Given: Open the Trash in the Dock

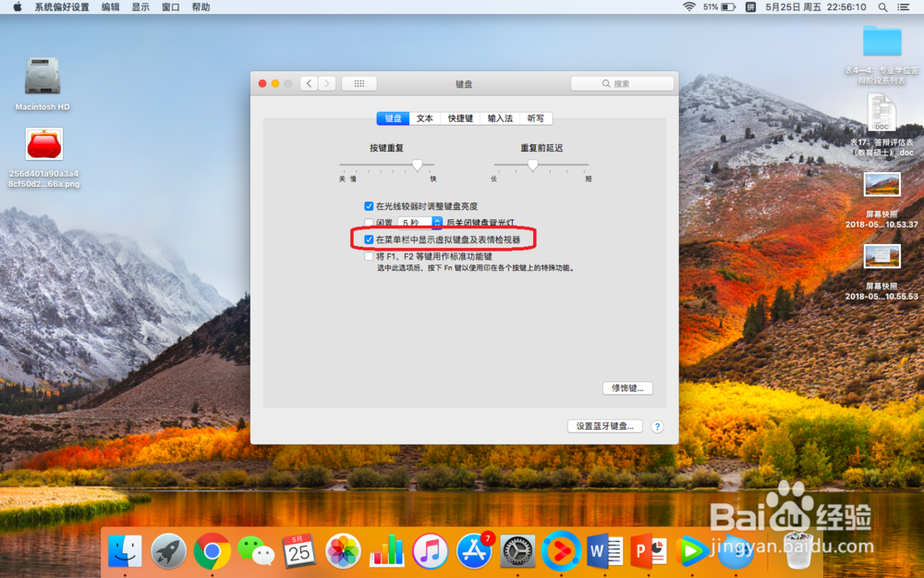Looking at the screenshot, I should tap(799, 550).
